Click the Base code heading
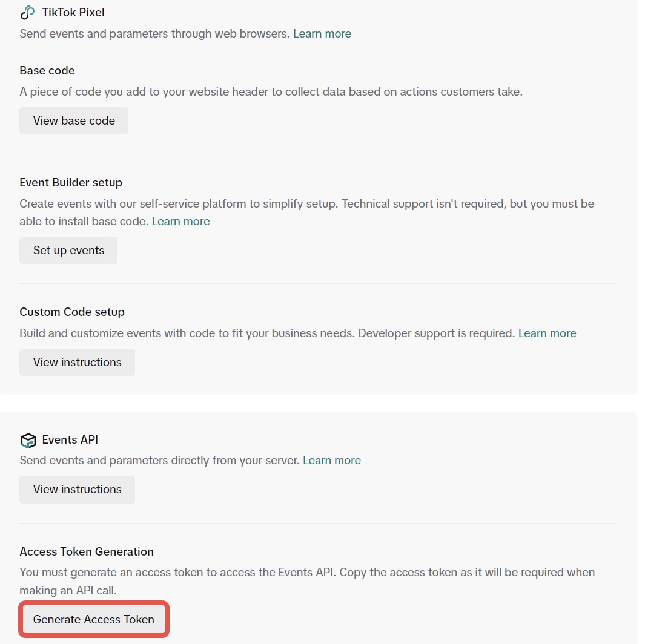This screenshot has width=665, height=644. 47,70
